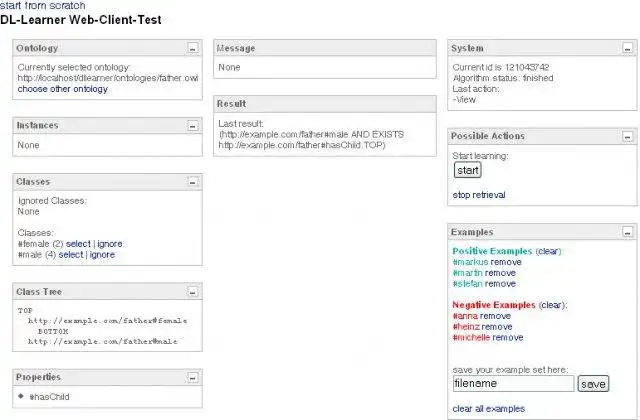The height and width of the screenshot is (420, 640).
Task: Clear all negative examples
Action: (x=551, y=305)
